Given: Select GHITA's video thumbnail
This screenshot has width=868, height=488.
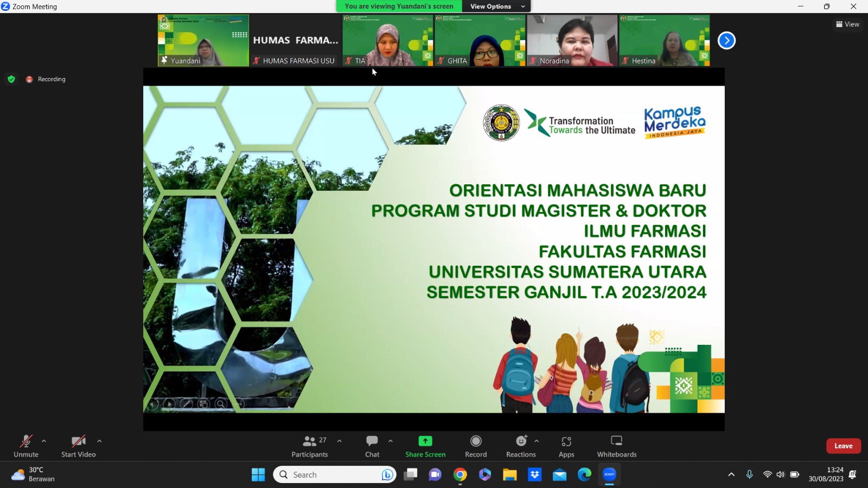Looking at the screenshot, I should [x=480, y=41].
